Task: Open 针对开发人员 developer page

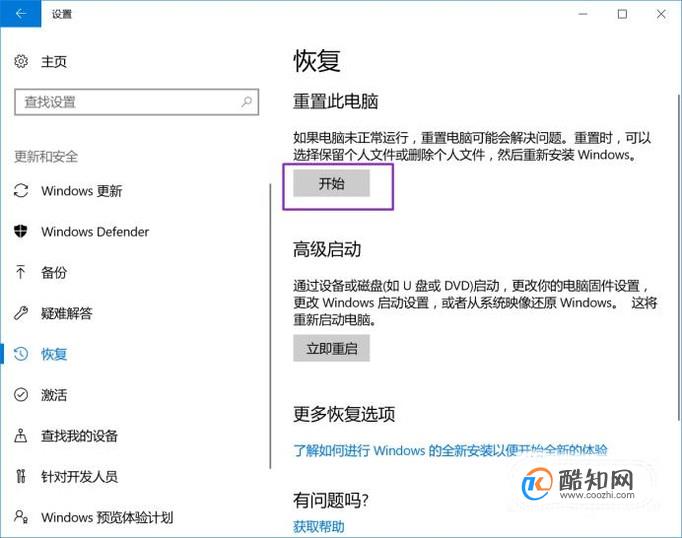Action: pyautogui.click(x=80, y=477)
